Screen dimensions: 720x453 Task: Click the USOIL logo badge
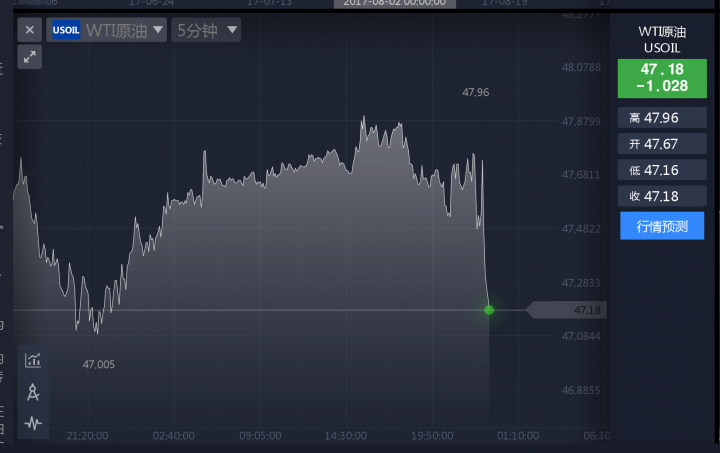pos(66,30)
